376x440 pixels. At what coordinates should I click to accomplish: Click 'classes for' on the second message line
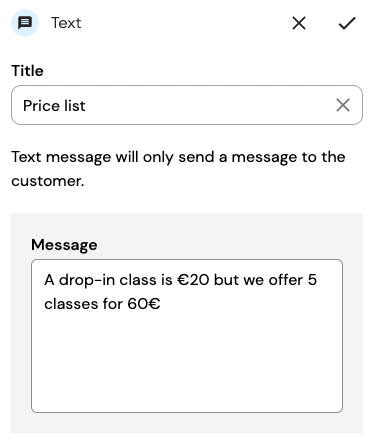click(83, 304)
